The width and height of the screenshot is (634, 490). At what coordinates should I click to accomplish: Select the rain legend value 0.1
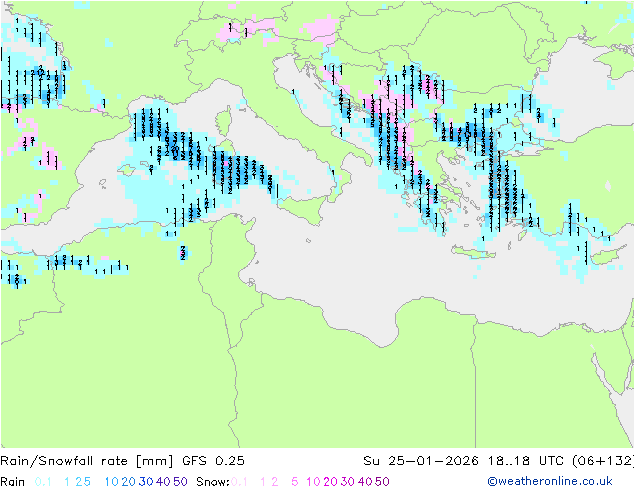point(43,482)
